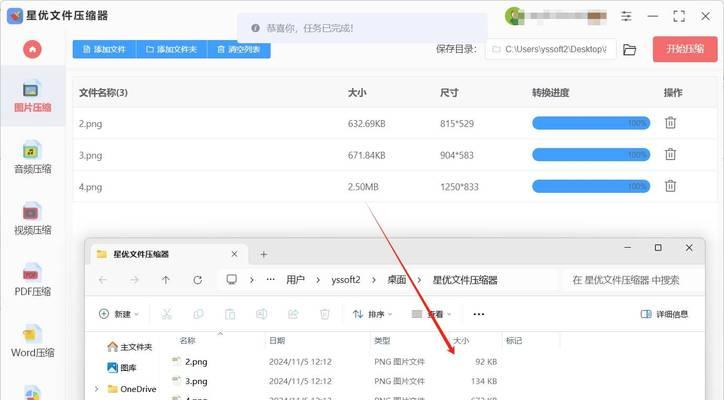Click the Explorer search box
The height and width of the screenshot is (400, 724).
click(x=632, y=280)
